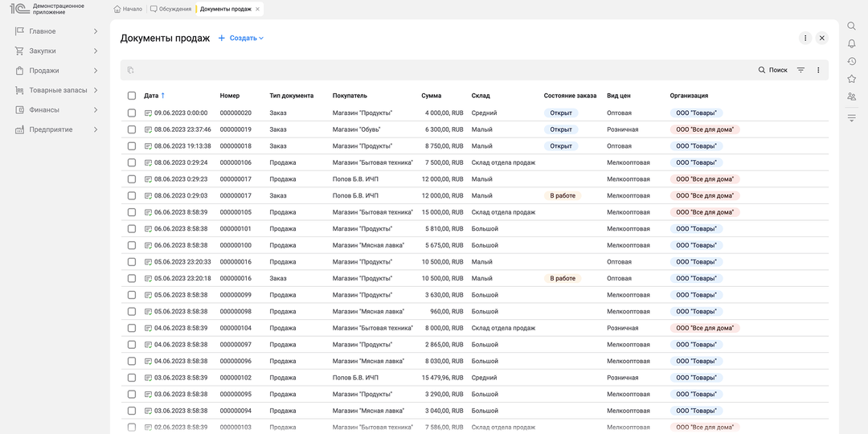Open the form three-dots menu beside close
This screenshot has width=868, height=434.
pos(805,39)
